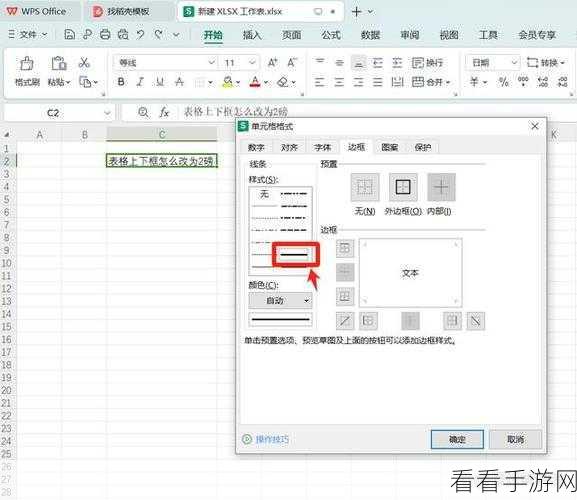Image resolution: width=577 pixels, height=500 pixels.
Task: Select the Outline (外边框) border preset
Action: pos(403,188)
